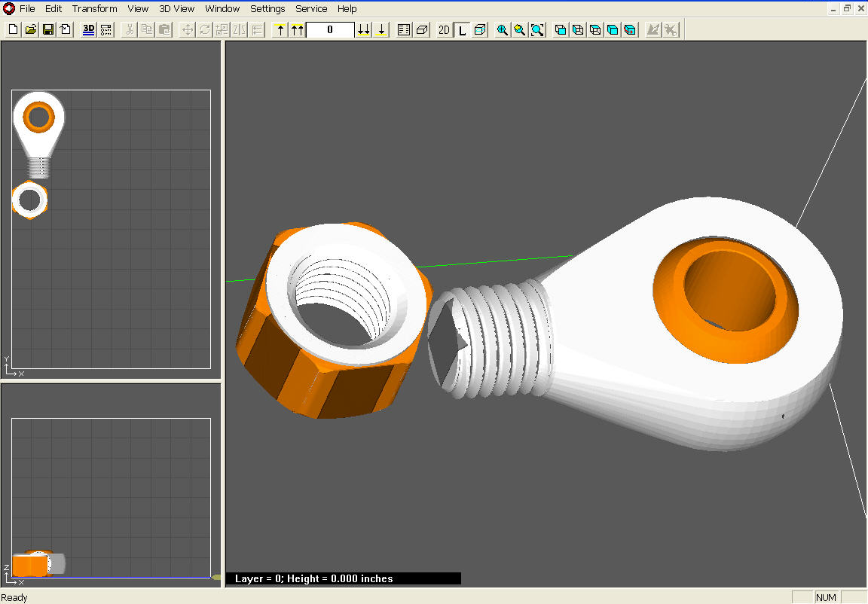
Task: Open the Settings menu
Action: coord(267,8)
